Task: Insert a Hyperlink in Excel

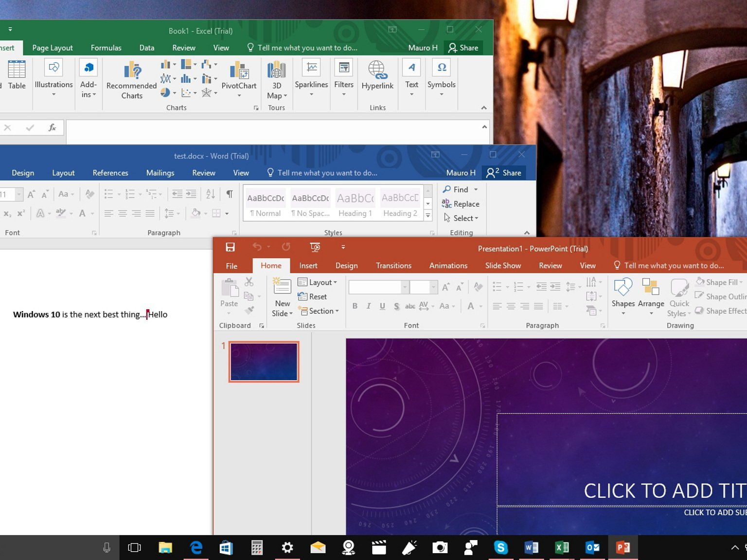Action: coord(377,75)
